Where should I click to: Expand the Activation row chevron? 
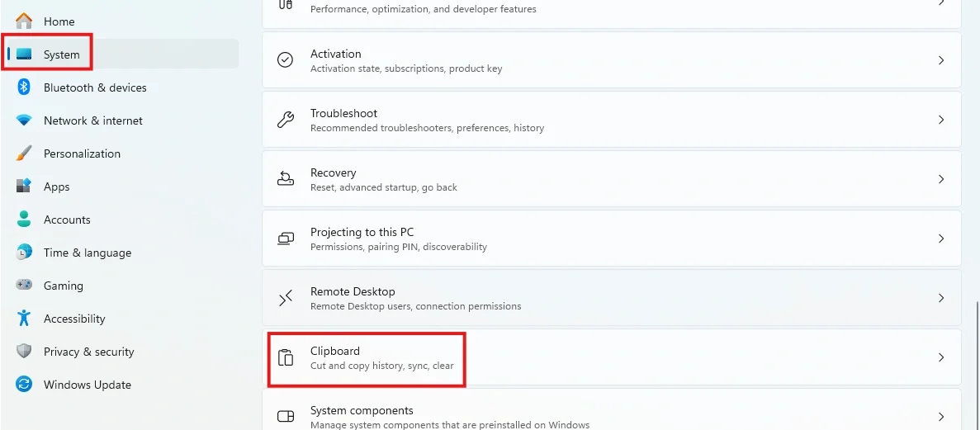941,60
